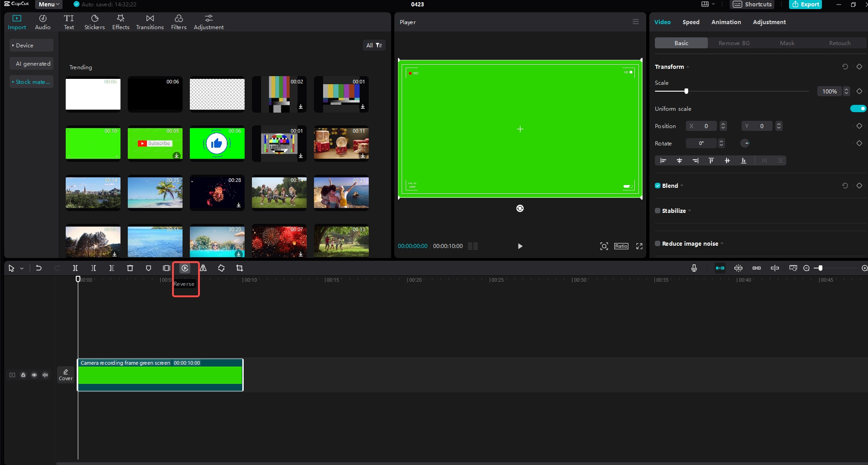
Task: Expand the Blend section
Action: pyautogui.click(x=682, y=186)
